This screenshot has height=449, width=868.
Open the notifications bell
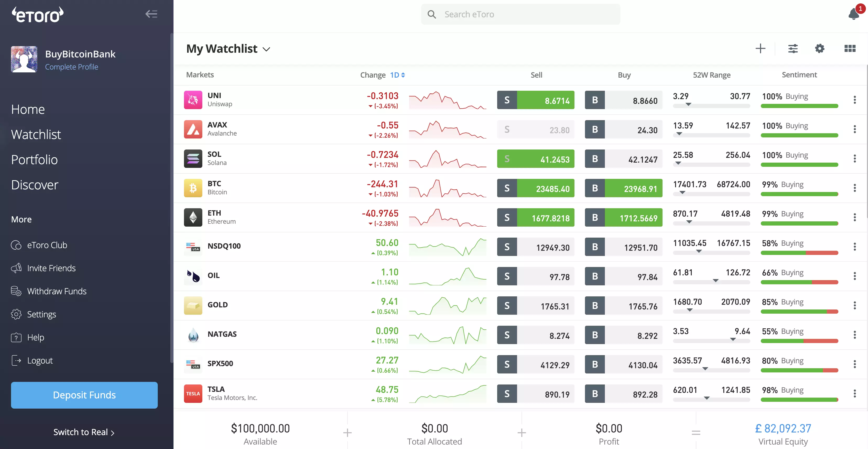pos(854,14)
